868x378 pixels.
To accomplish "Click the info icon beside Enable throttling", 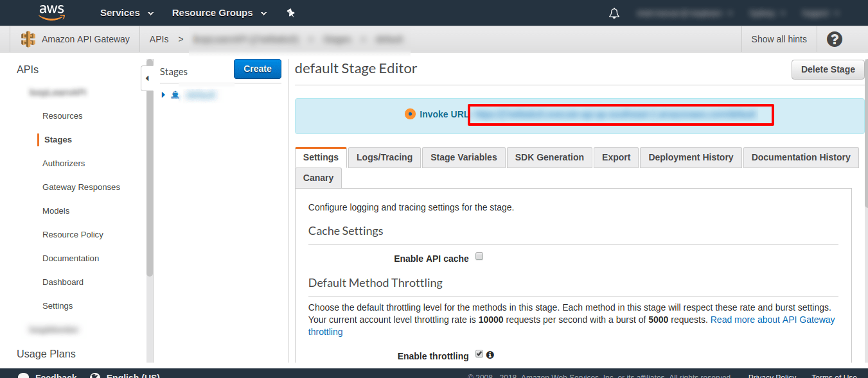I will (490, 354).
